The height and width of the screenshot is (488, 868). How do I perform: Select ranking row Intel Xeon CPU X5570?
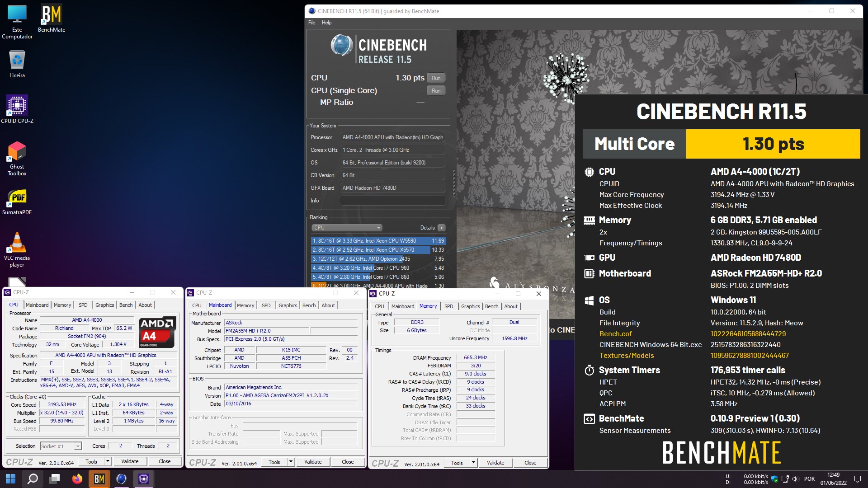point(378,250)
